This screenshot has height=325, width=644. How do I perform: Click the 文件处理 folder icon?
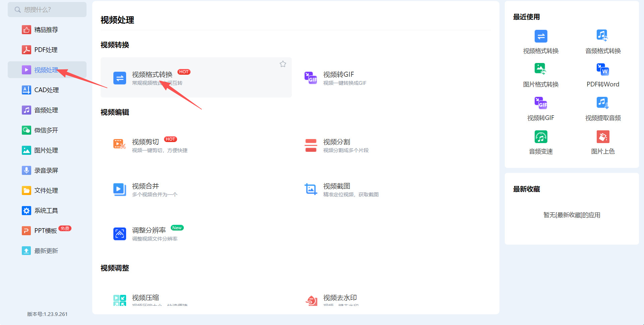coord(26,190)
